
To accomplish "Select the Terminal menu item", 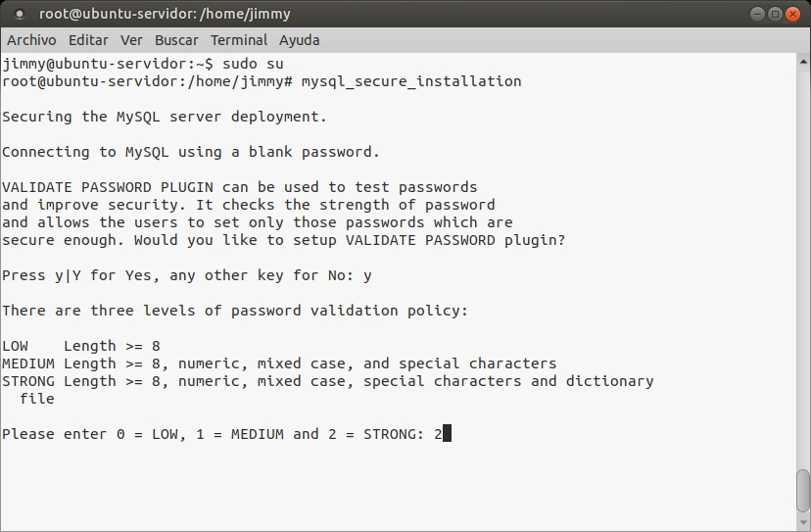I will coord(239,40).
